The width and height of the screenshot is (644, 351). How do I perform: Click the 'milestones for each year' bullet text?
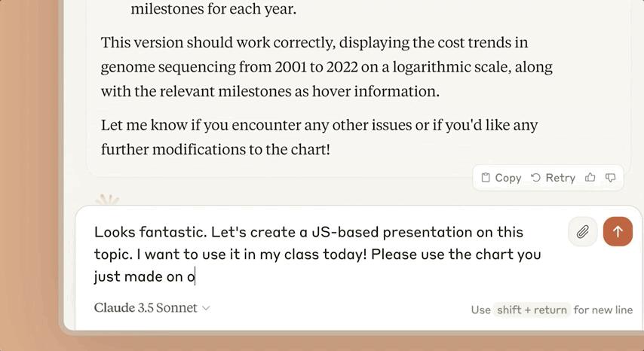point(213,10)
